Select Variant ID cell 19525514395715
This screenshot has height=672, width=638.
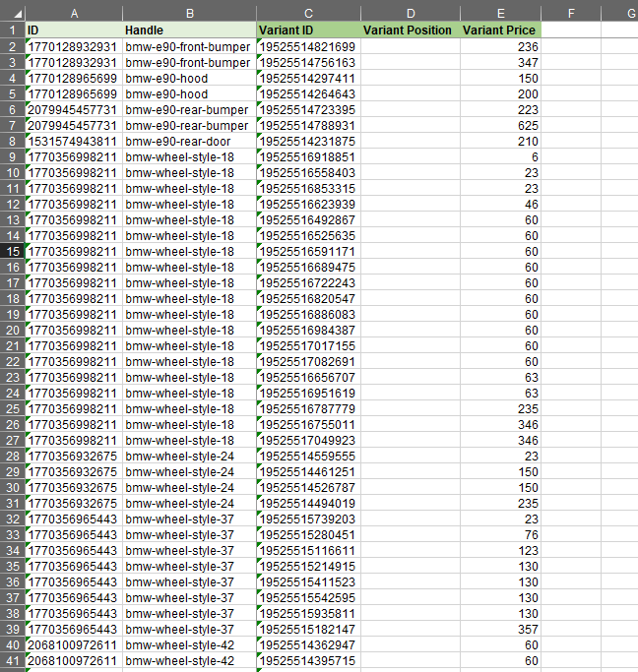click(x=309, y=661)
